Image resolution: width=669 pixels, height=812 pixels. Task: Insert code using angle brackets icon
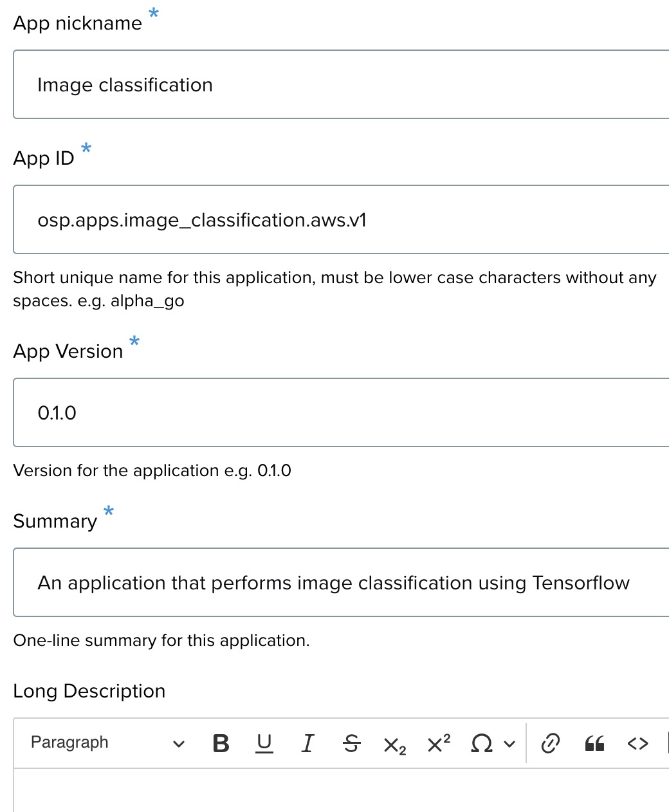(x=637, y=744)
